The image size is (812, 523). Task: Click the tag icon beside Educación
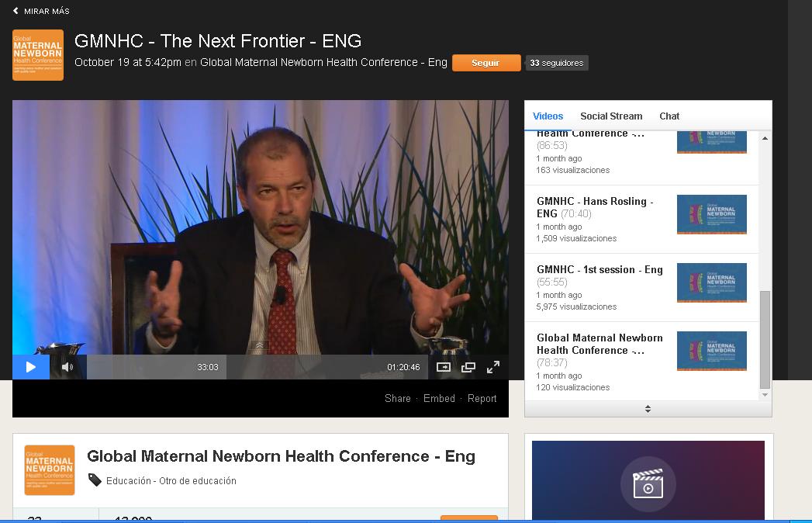(x=95, y=480)
